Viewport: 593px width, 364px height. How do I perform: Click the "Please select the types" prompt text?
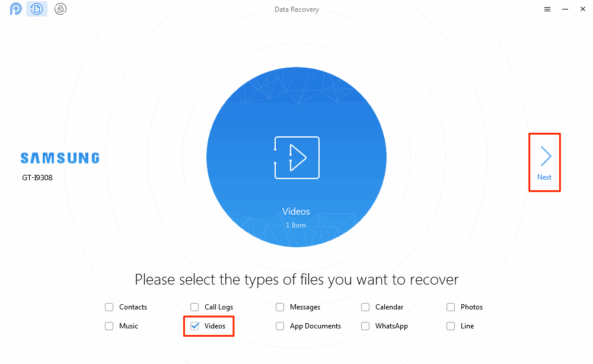point(296,280)
